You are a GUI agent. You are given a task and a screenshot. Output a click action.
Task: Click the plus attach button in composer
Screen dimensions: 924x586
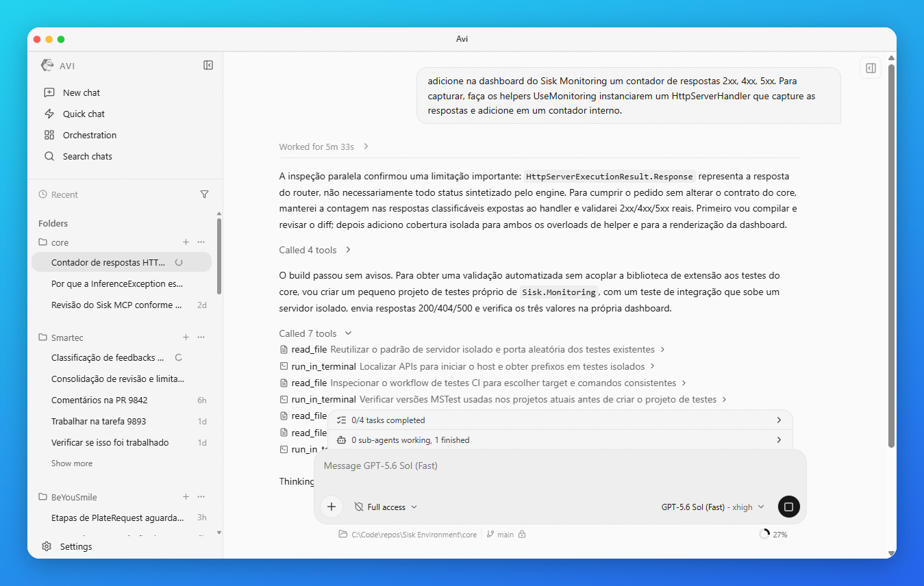click(332, 507)
